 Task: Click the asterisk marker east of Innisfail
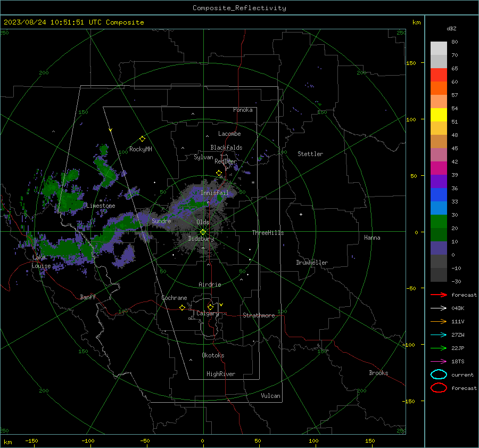point(253,183)
